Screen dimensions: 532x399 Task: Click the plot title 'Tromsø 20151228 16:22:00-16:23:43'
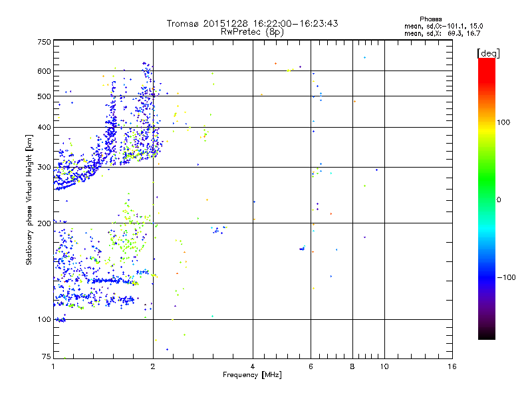click(252, 23)
